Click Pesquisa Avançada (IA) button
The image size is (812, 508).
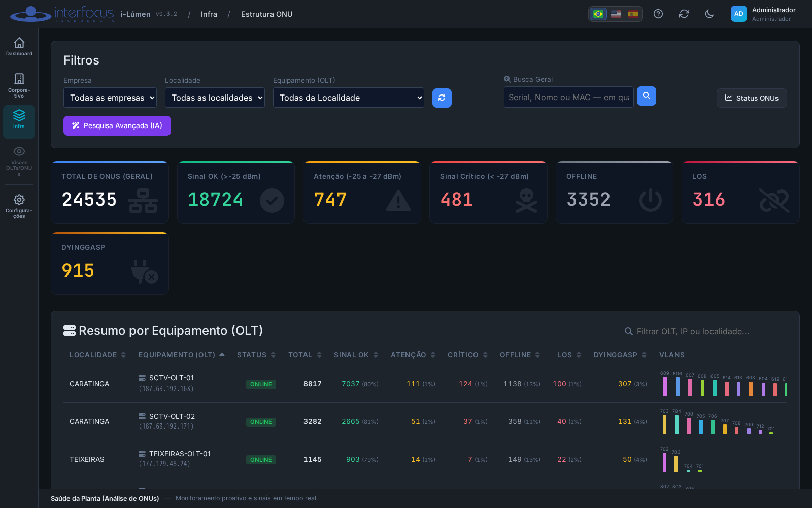pos(117,125)
